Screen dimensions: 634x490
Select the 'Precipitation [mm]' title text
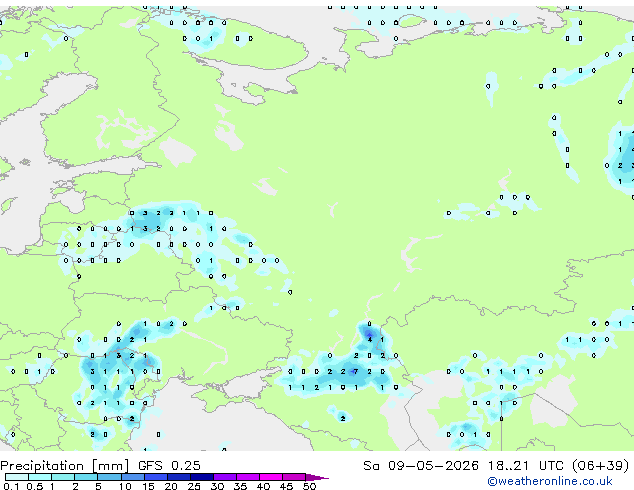point(64,466)
